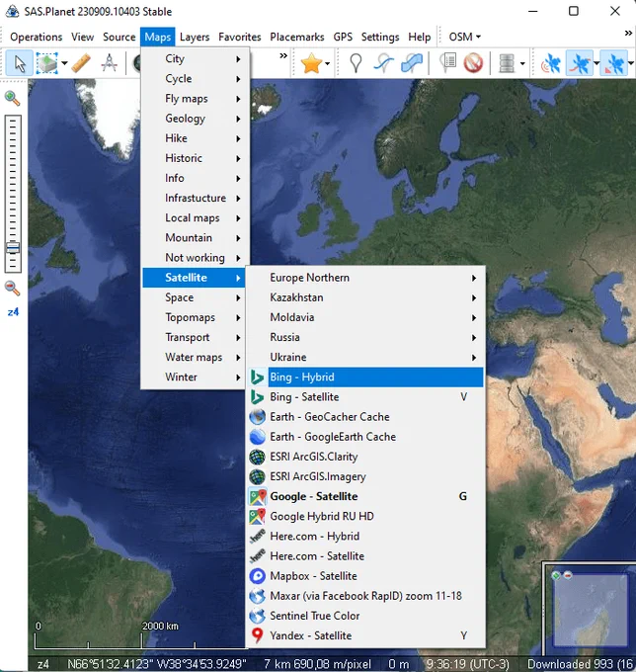Toggle the GPS track display icon
The width and height of the screenshot is (636, 672).
point(579,63)
